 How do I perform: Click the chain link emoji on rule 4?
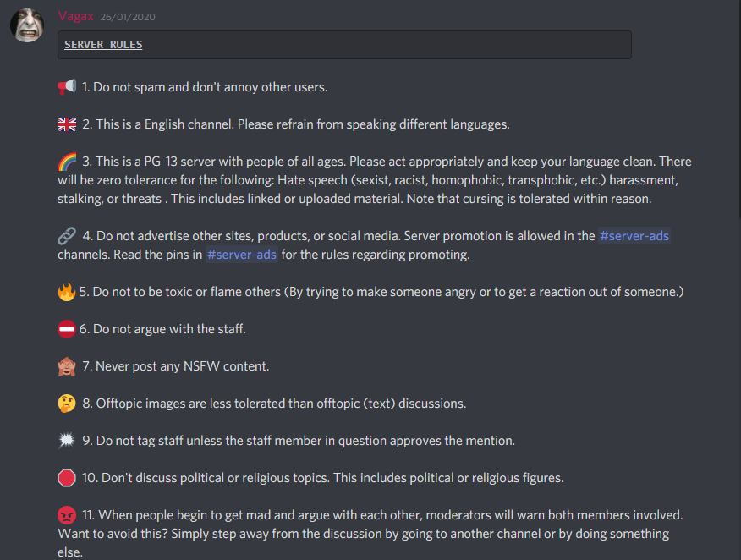tap(67, 236)
